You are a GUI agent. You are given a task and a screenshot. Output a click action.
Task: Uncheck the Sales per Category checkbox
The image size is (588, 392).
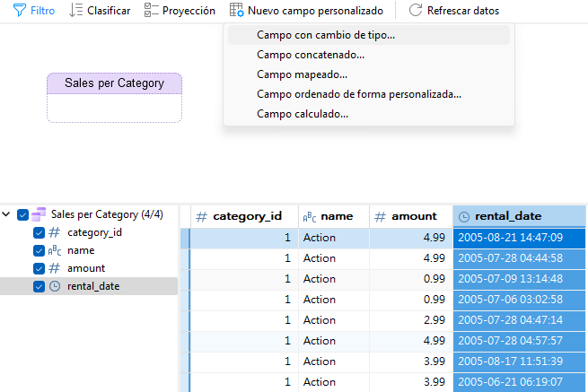(x=22, y=214)
